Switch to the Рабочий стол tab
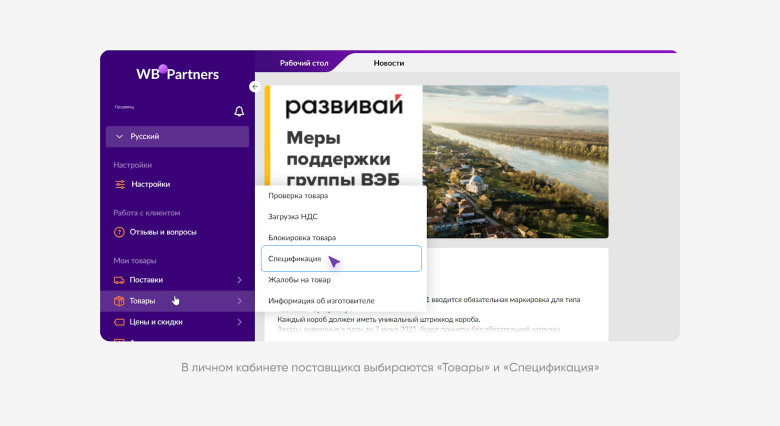The width and height of the screenshot is (780, 426). [304, 63]
